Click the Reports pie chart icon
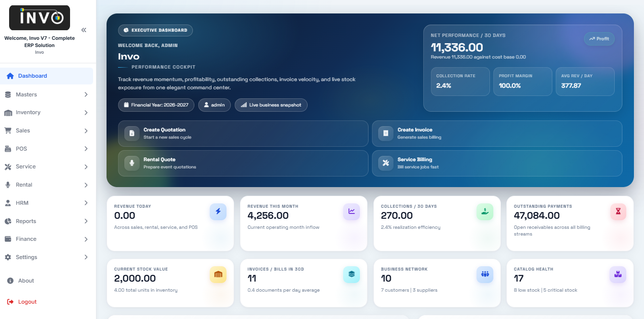Viewport: 644px width, 319px height. pyautogui.click(x=8, y=221)
